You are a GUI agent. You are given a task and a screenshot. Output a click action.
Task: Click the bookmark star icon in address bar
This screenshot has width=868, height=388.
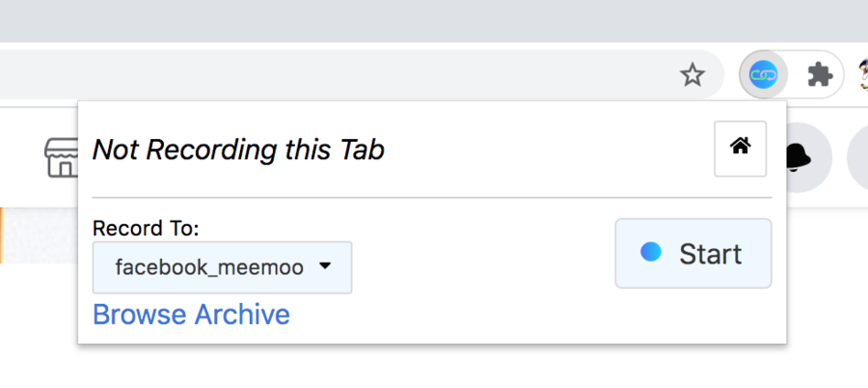692,74
